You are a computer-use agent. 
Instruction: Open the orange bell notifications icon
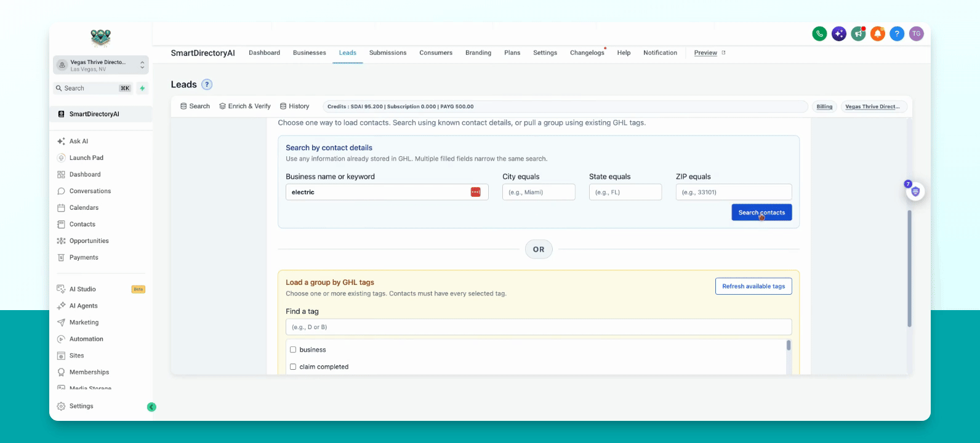click(878, 34)
